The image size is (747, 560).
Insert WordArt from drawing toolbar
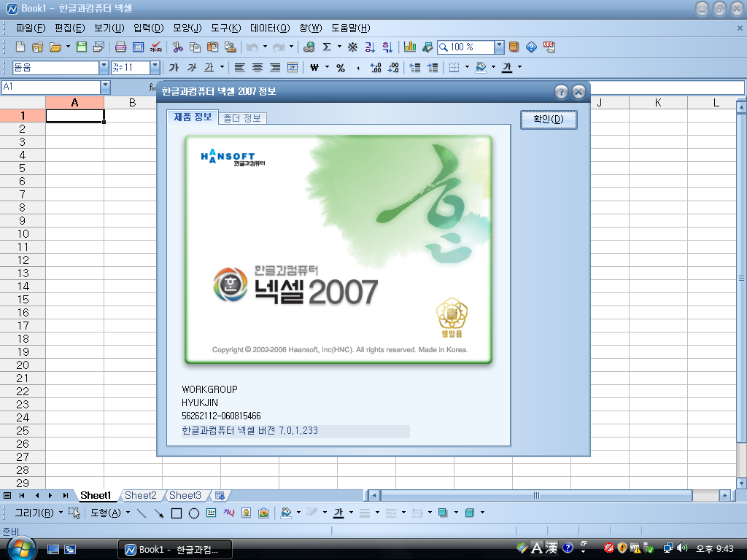228,513
